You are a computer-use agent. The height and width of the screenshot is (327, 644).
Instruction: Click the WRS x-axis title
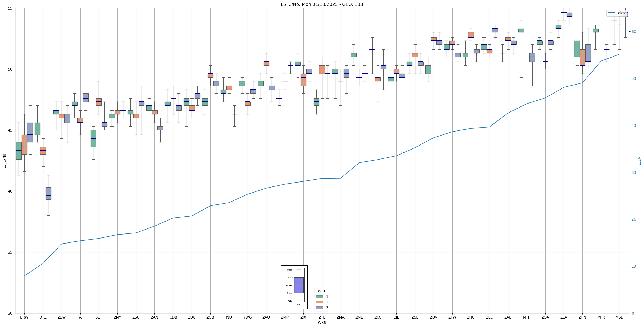tap(322, 323)
